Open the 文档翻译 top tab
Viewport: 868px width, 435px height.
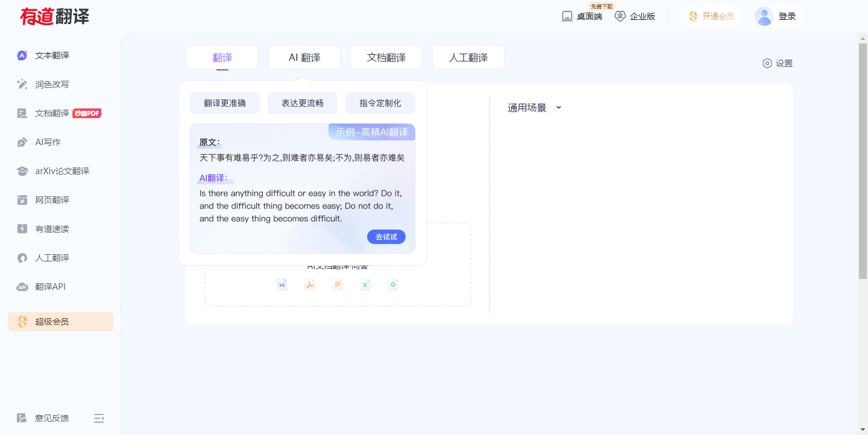386,58
